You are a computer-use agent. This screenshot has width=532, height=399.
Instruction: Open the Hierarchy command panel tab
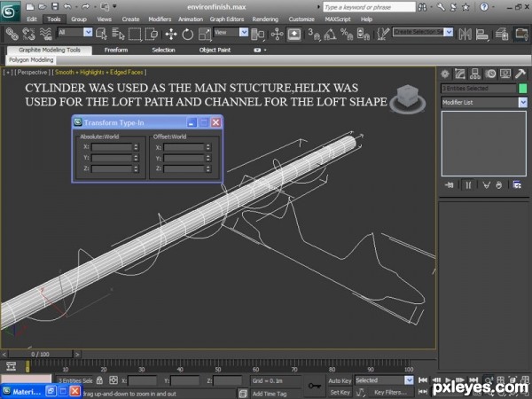(x=475, y=74)
